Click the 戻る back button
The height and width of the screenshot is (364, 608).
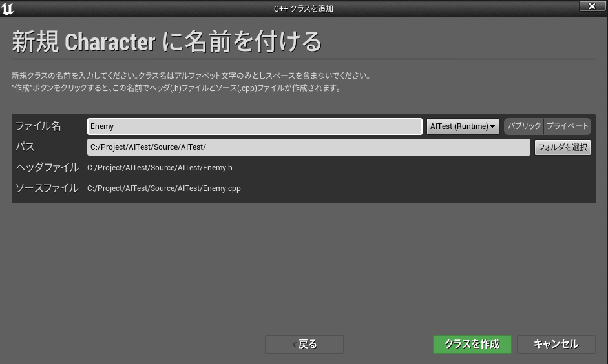[x=304, y=344]
